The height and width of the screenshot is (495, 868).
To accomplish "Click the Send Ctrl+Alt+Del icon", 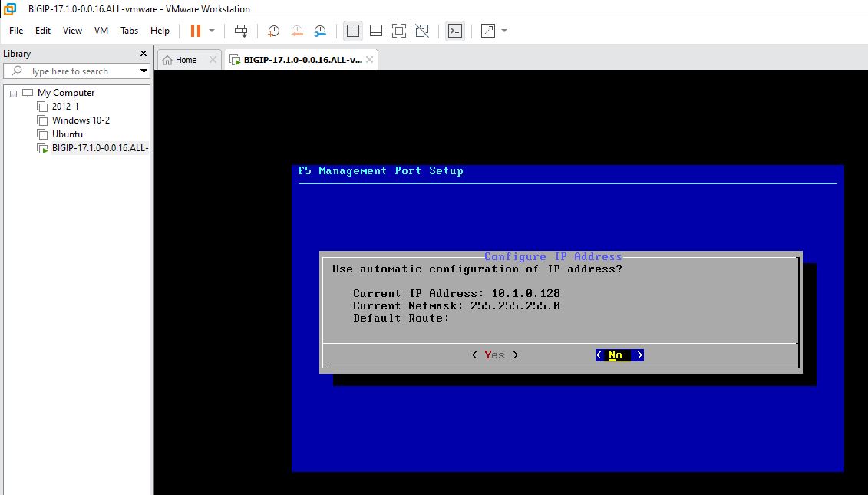I will coord(241,31).
